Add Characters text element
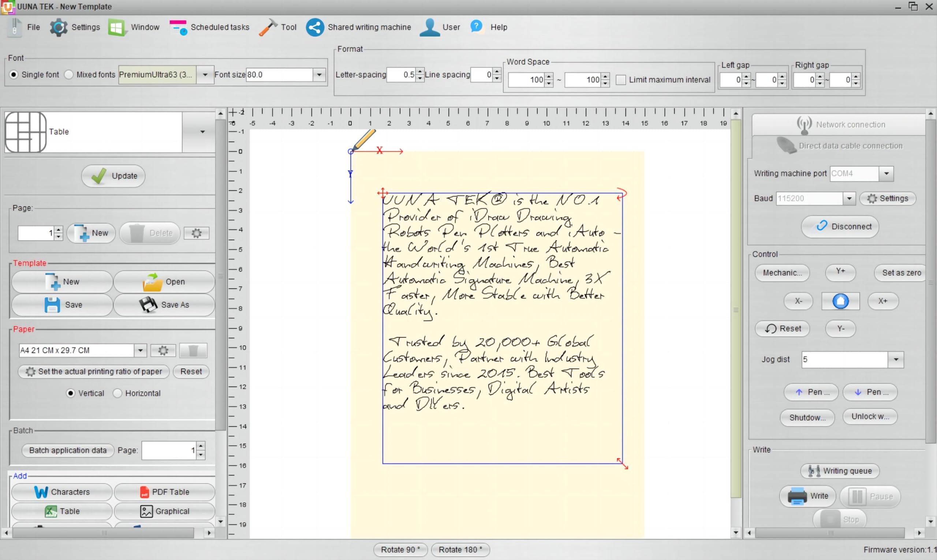The width and height of the screenshot is (937, 560). [62, 492]
